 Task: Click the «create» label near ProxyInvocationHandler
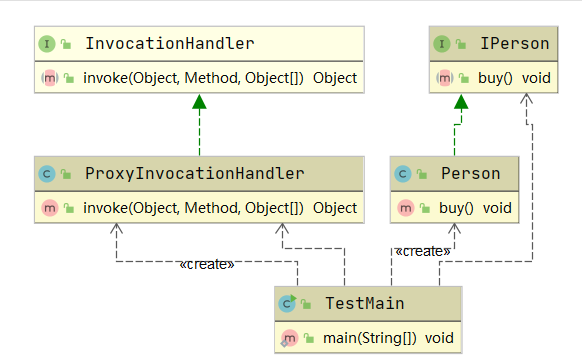pos(207,264)
